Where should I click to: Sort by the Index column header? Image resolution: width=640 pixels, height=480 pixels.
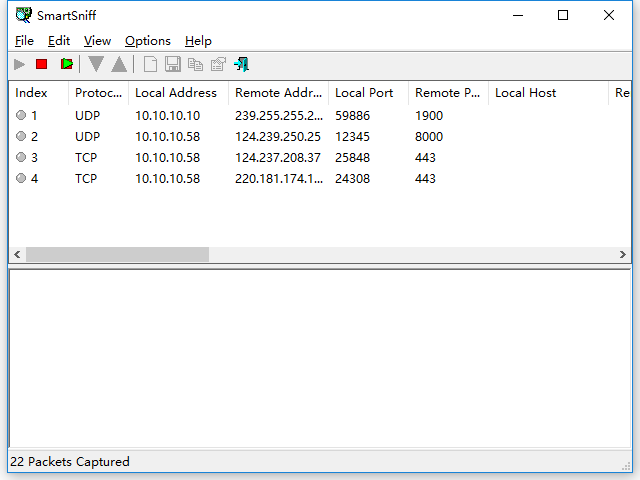pos(39,93)
